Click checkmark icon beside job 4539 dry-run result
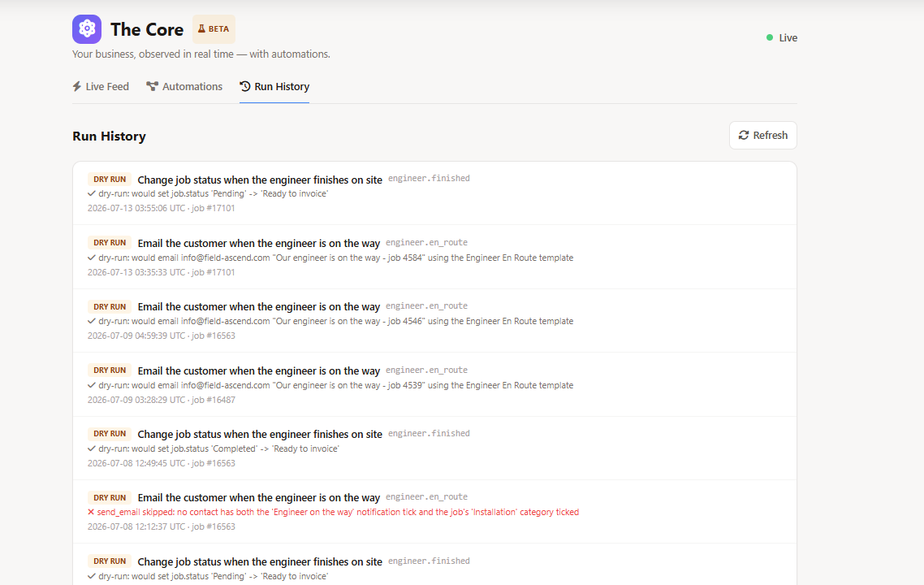Image resolution: width=924 pixels, height=585 pixels. click(91, 385)
